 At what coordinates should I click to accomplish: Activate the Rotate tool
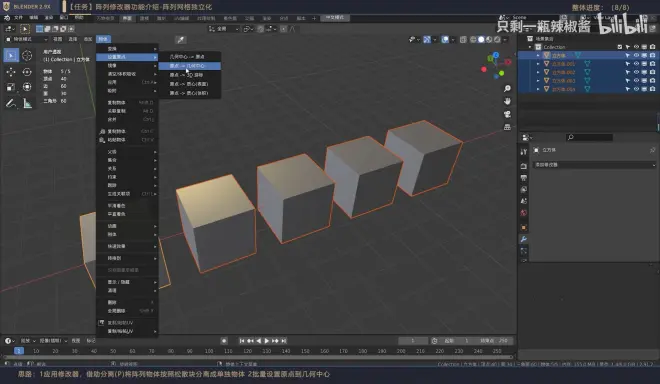tap(27, 72)
